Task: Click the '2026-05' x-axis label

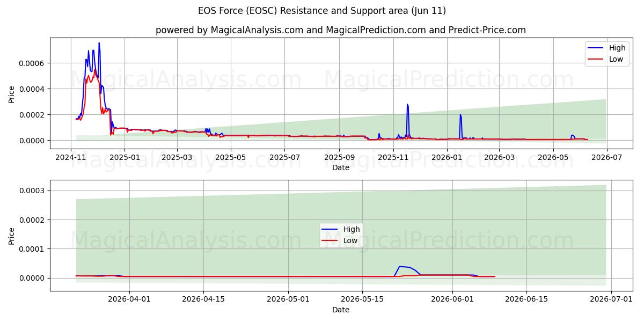Action: click(x=552, y=157)
